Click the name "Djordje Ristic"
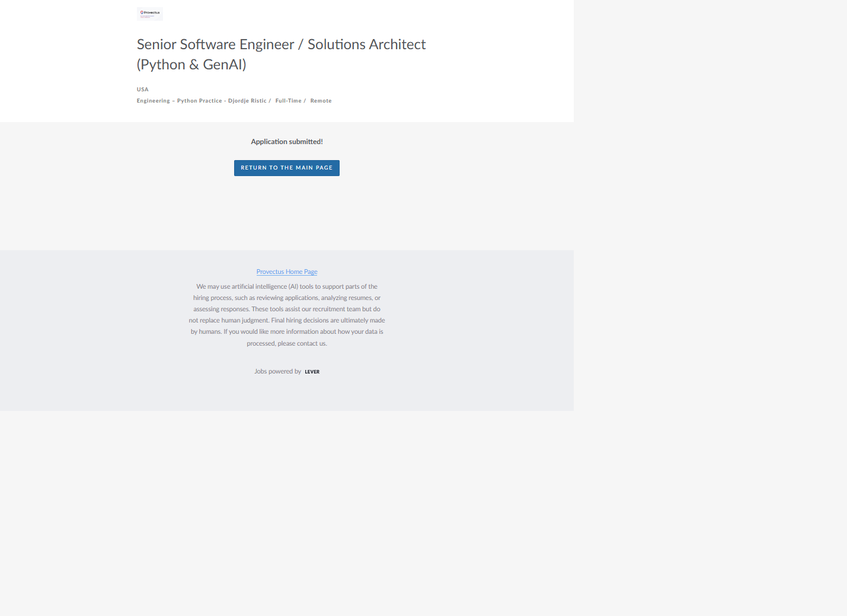 pos(247,101)
